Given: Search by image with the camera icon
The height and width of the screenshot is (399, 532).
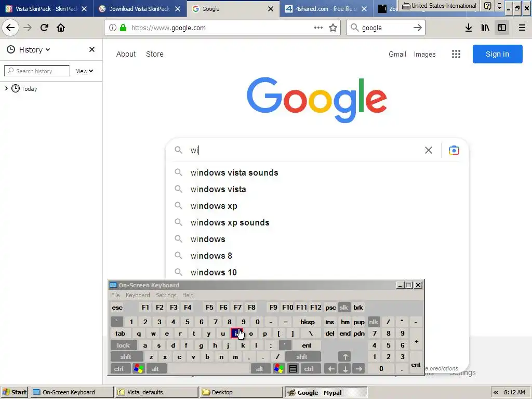Looking at the screenshot, I should [x=454, y=150].
